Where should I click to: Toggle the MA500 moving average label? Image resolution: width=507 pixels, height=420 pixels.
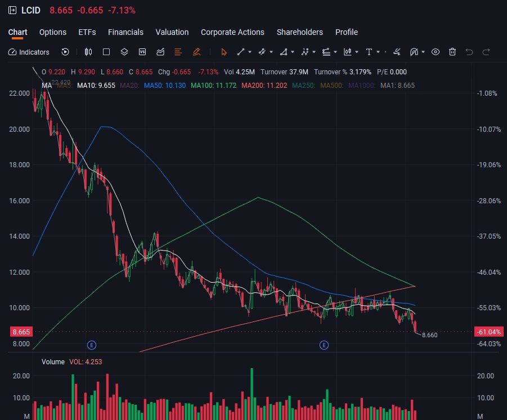(x=331, y=86)
